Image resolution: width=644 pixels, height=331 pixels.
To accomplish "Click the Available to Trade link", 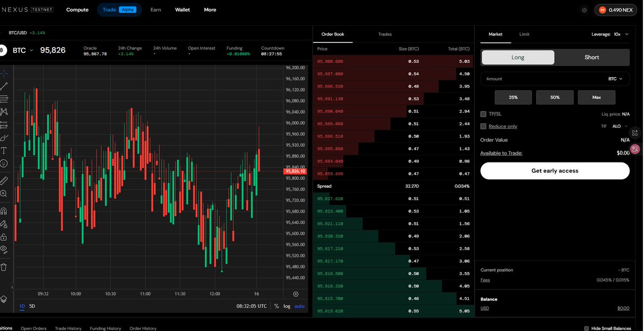I will [501, 153].
